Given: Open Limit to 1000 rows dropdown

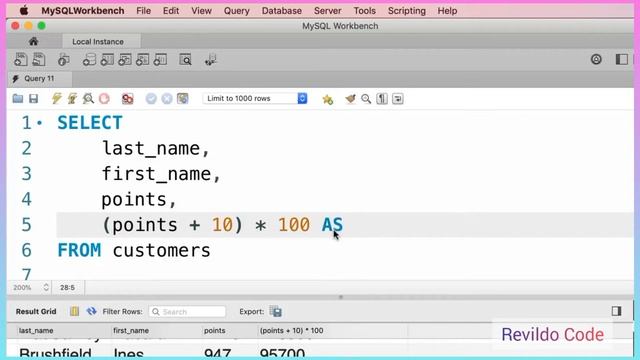Looking at the screenshot, I should tap(255, 98).
